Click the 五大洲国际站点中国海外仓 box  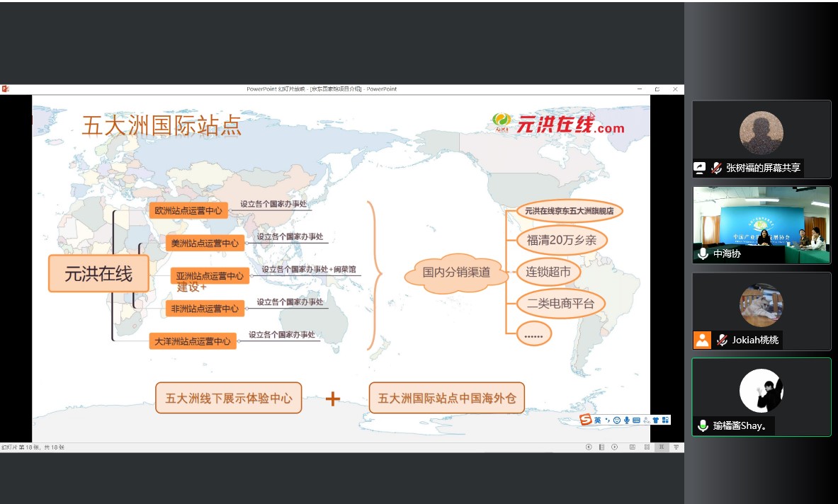point(447,398)
